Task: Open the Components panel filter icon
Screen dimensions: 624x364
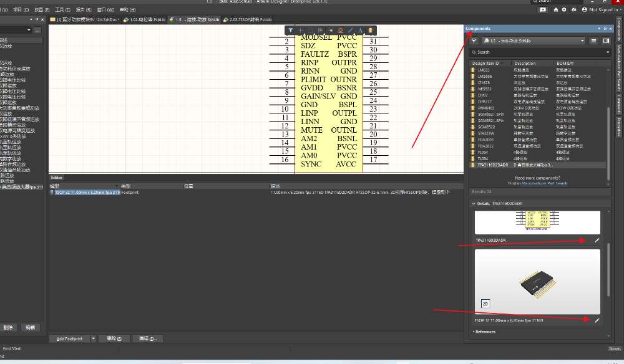Action: click(x=474, y=41)
